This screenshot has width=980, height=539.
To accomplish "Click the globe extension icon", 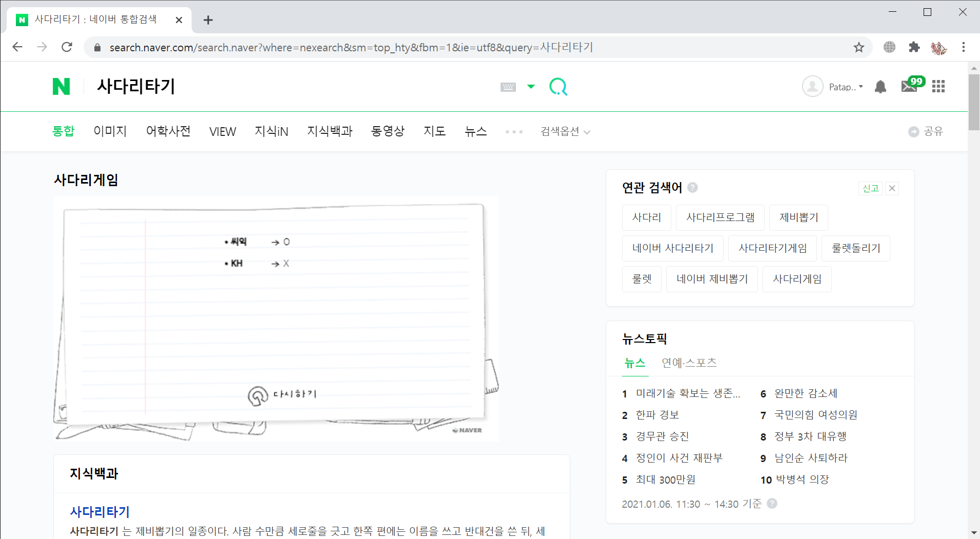I will click(890, 47).
